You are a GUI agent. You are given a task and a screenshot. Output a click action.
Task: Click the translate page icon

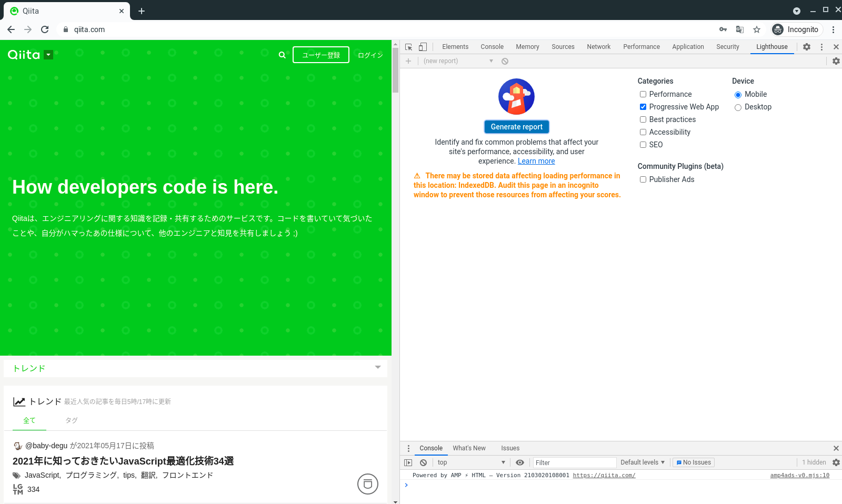tap(740, 29)
